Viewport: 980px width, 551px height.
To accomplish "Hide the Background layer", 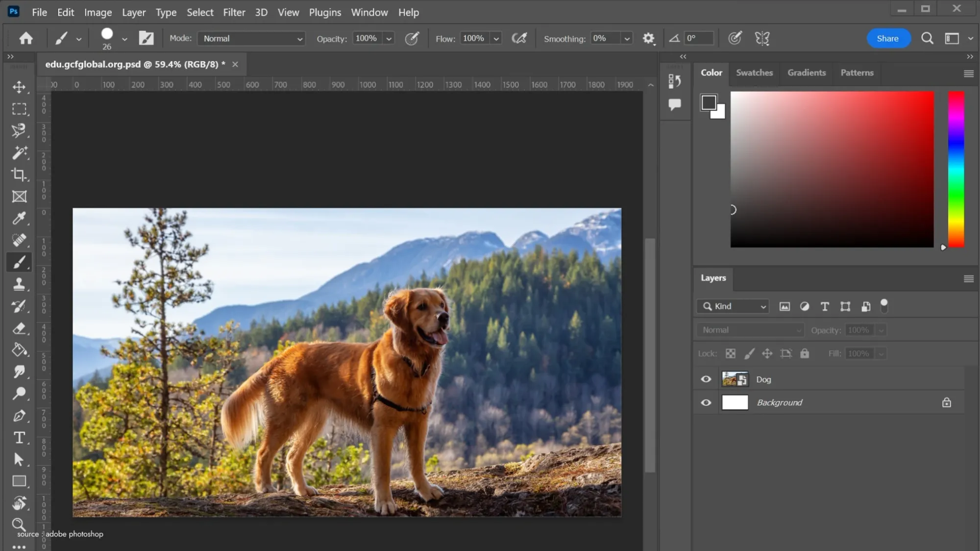I will click(x=706, y=402).
